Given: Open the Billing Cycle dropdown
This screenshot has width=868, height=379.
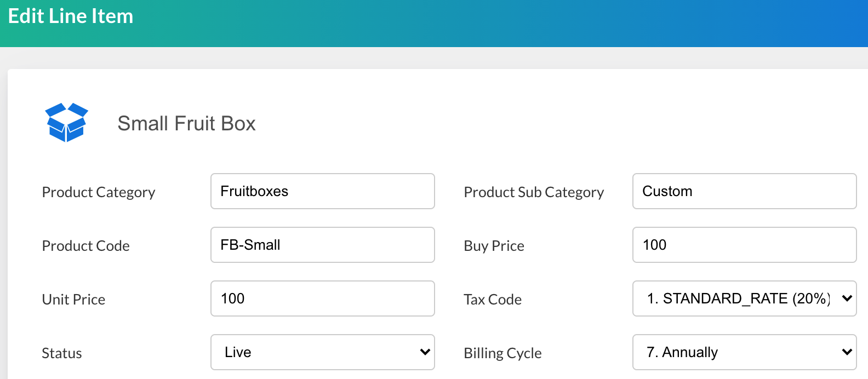Looking at the screenshot, I should coord(744,352).
